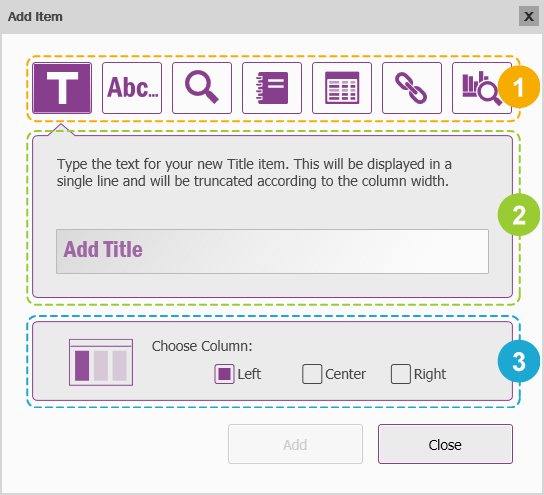Click the three-column layout preview thumbnail
544x495 pixels.
click(101, 362)
